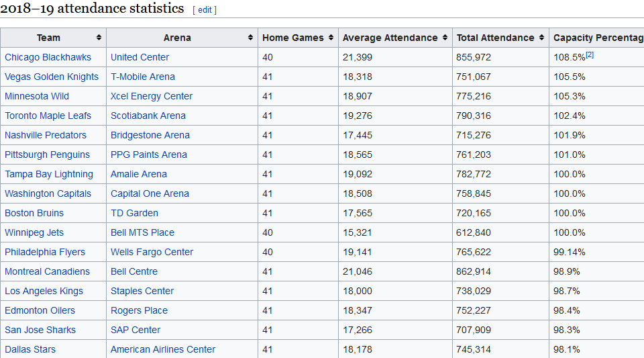The height and width of the screenshot is (358, 644).
Task: Open Capital One Arena article
Action: (x=150, y=193)
